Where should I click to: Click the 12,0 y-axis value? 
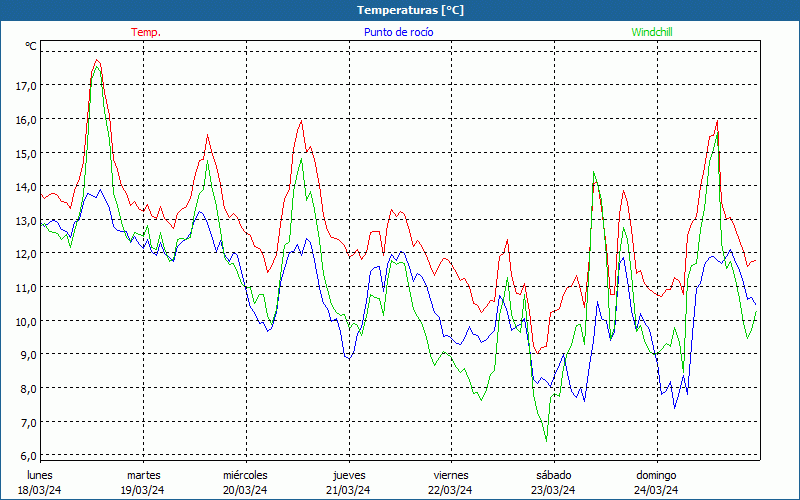point(27,254)
